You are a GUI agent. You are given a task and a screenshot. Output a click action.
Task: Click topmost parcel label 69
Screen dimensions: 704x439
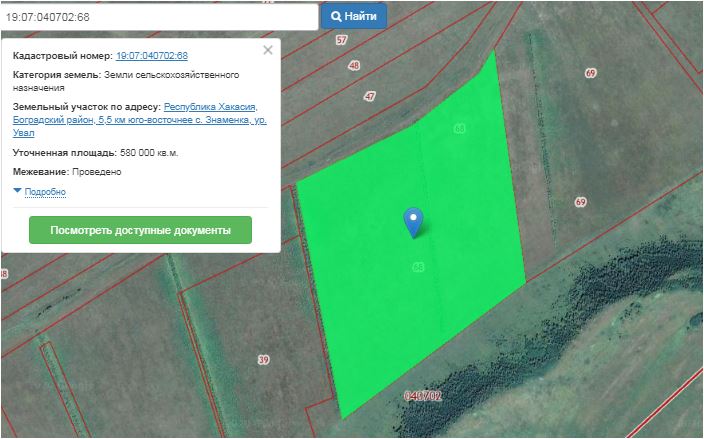click(590, 74)
